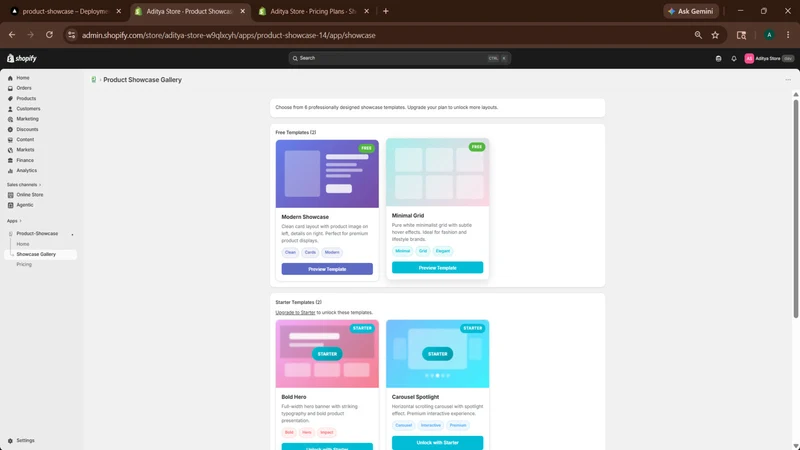Click the Clean tag on Modern Showcase
The width and height of the screenshot is (800, 450).
pos(290,252)
